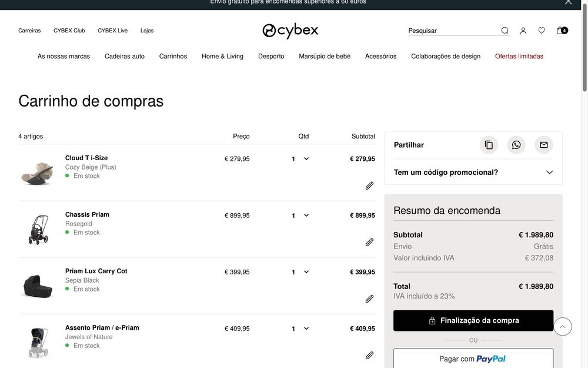Edit the Chassis Priam item

pos(369,242)
